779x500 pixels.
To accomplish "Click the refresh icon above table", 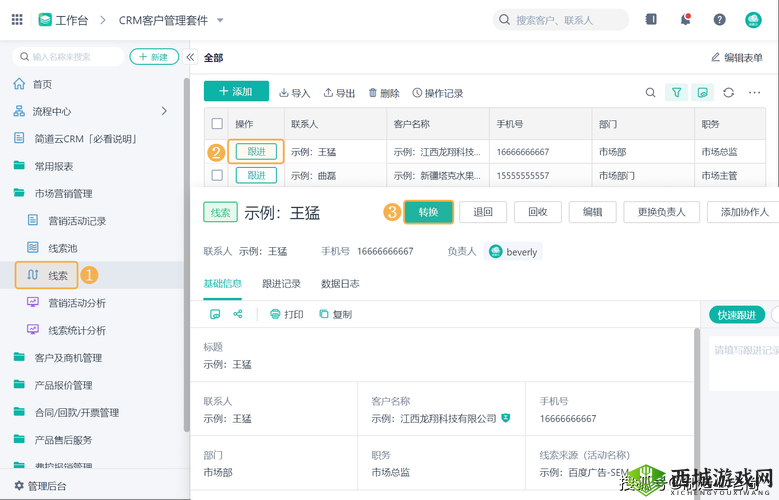I will click(x=728, y=92).
